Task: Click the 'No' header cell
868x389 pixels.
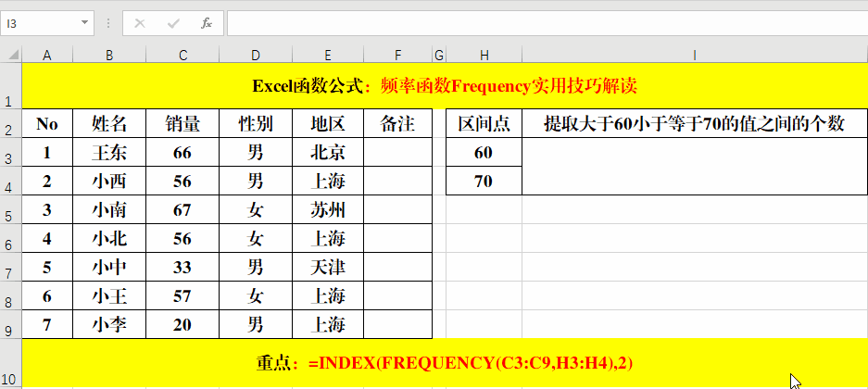Action: [47, 123]
